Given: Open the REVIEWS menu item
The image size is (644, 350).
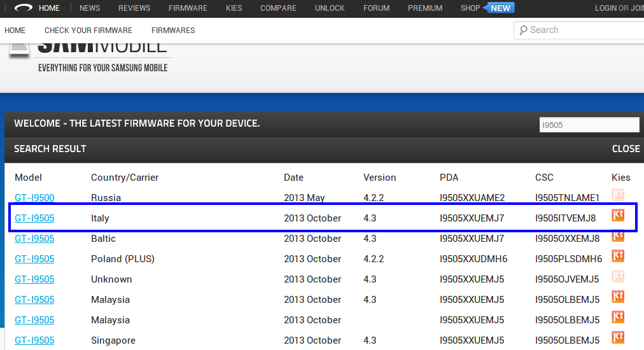Looking at the screenshot, I should coord(134,8).
